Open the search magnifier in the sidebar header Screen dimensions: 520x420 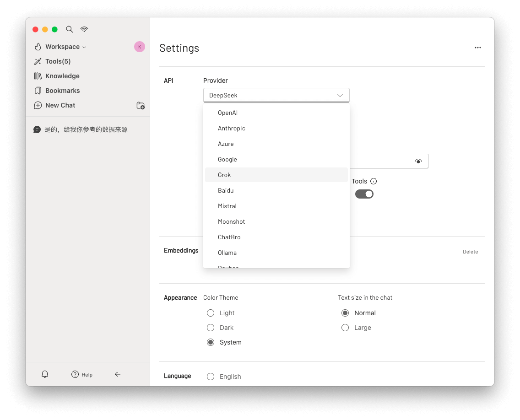[x=69, y=29]
